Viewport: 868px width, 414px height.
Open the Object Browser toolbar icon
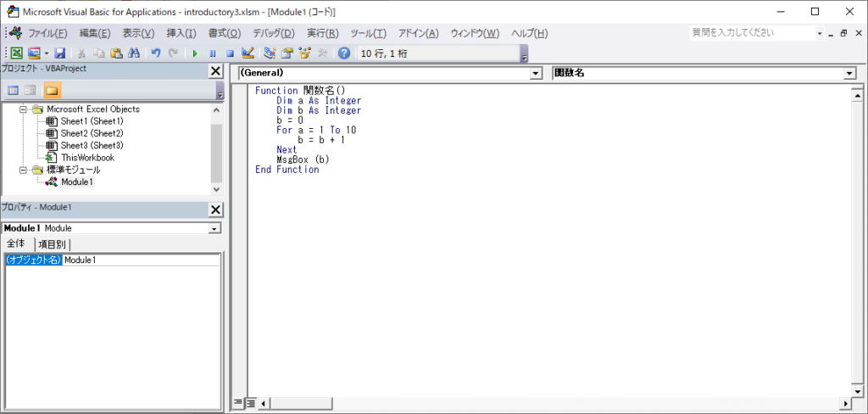[x=304, y=53]
